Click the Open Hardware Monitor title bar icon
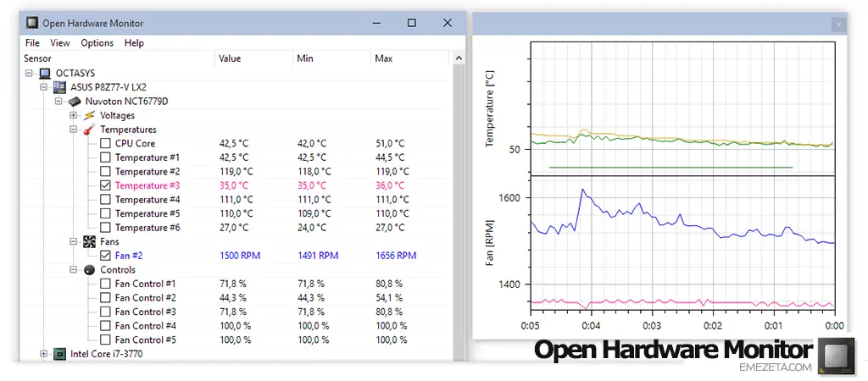The image size is (868, 381). click(33, 23)
